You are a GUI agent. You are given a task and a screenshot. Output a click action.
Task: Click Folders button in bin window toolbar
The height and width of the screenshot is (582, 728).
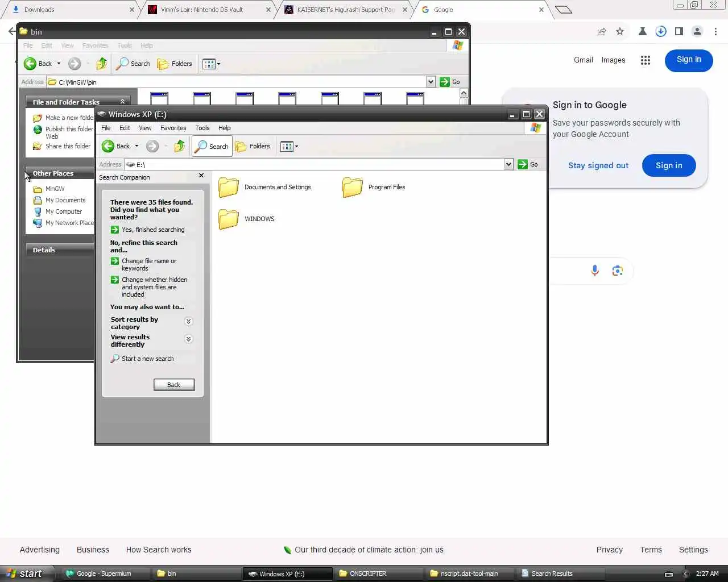pos(175,64)
